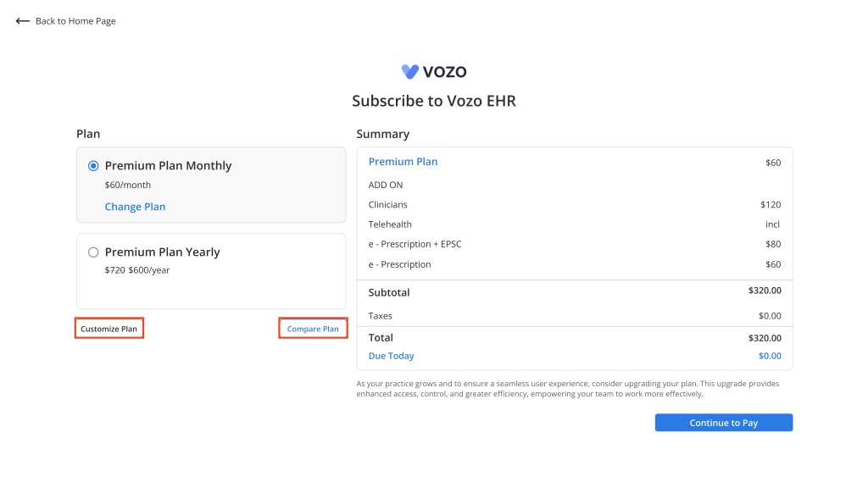This screenshot has width=868, height=488.
Task: Open the Customize Plan button
Action: (109, 329)
